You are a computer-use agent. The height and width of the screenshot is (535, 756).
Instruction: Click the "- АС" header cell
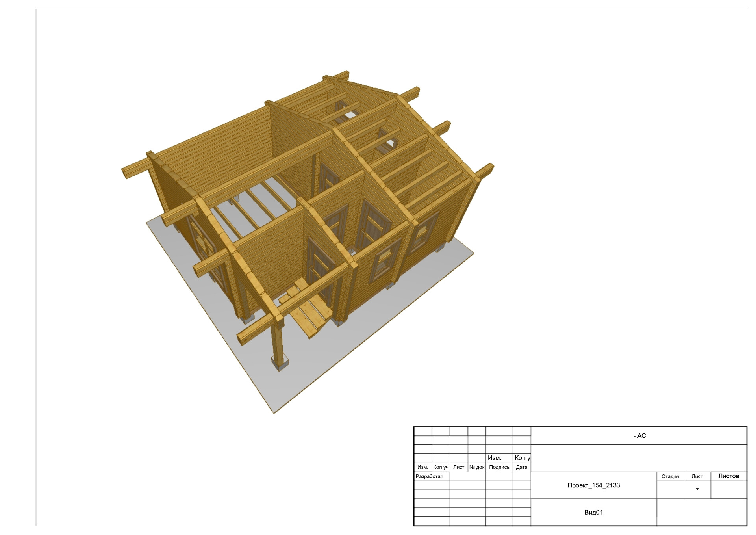click(x=639, y=436)
